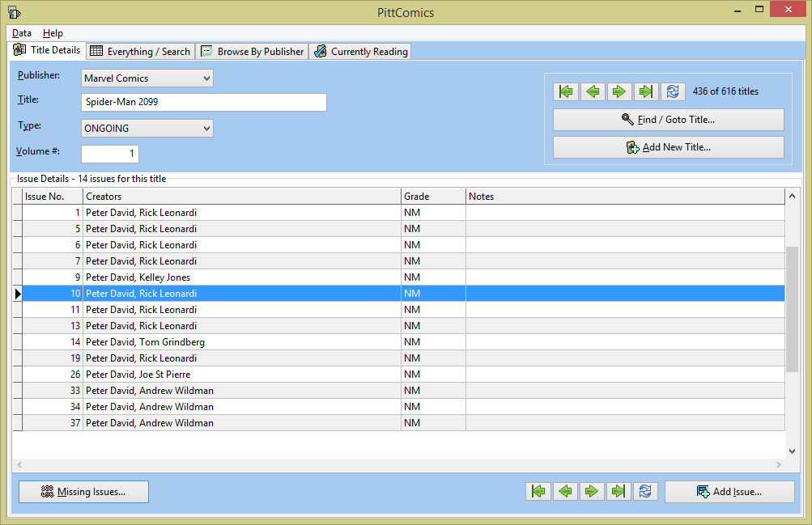Click Add Issue button
812x525 pixels.
729,492
